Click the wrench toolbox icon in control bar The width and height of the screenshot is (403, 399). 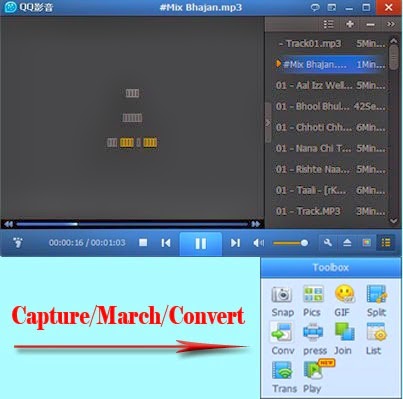[x=328, y=243]
